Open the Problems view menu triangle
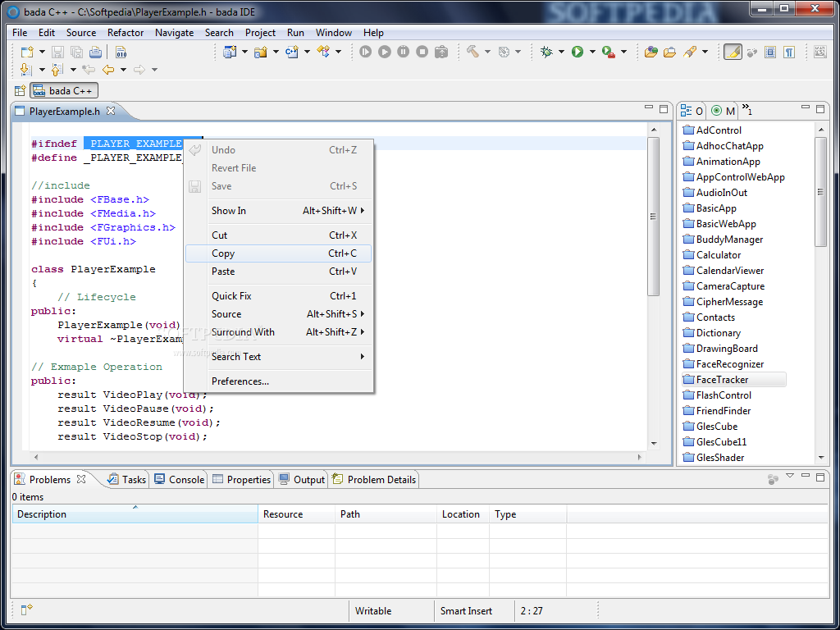The height and width of the screenshot is (630, 840). coord(790,476)
